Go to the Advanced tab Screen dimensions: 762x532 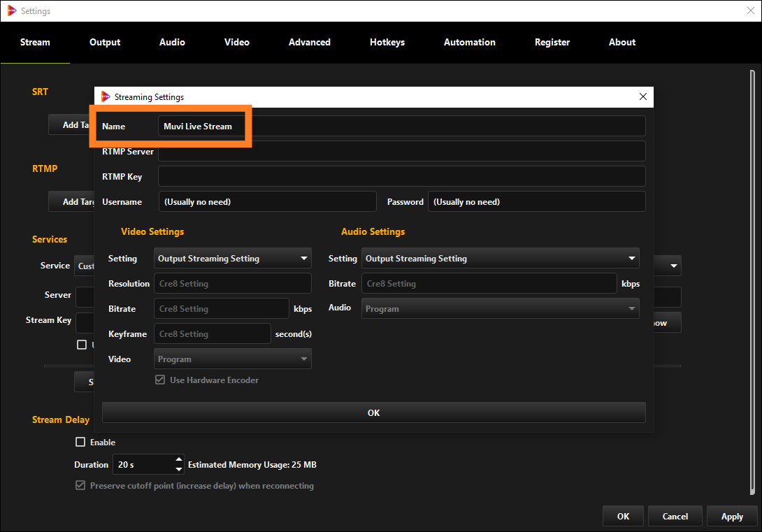[x=310, y=42]
